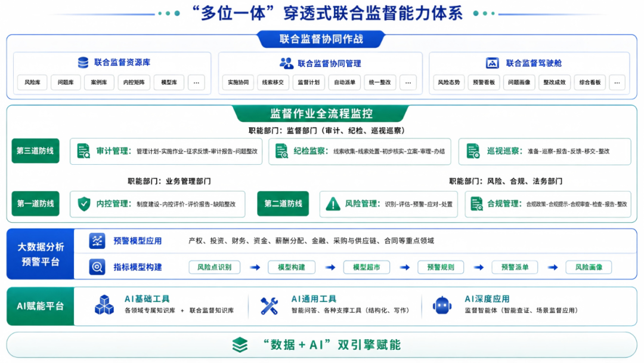
Task: Select the magnifier icon beside 指标模型构建
Action: [97, 267]
